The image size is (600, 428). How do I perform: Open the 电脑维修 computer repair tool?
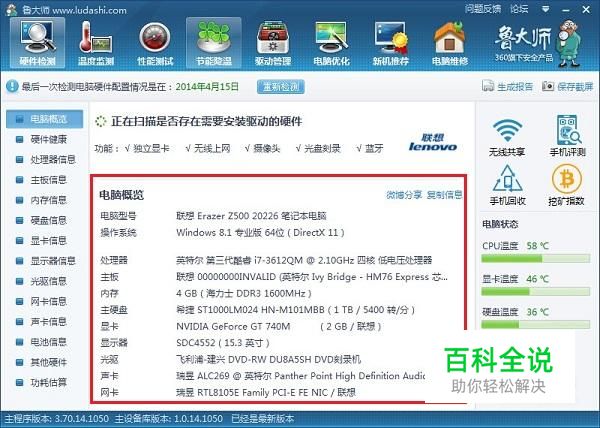click(450, 43)
